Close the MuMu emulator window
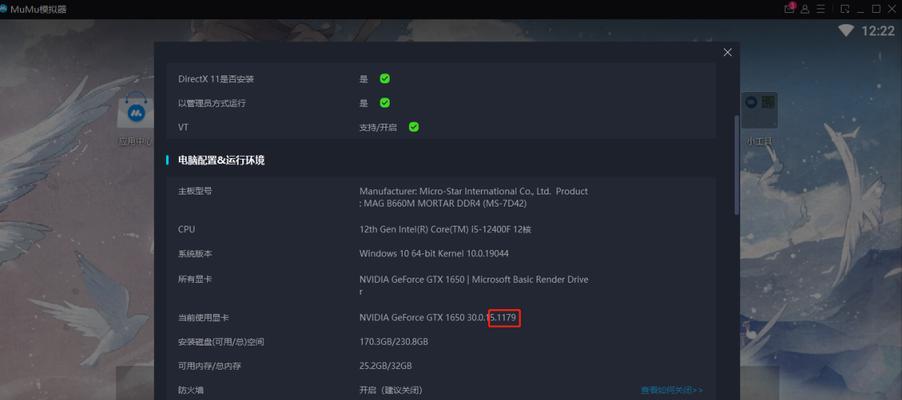902x400 pixels. [x=892, y=9]
